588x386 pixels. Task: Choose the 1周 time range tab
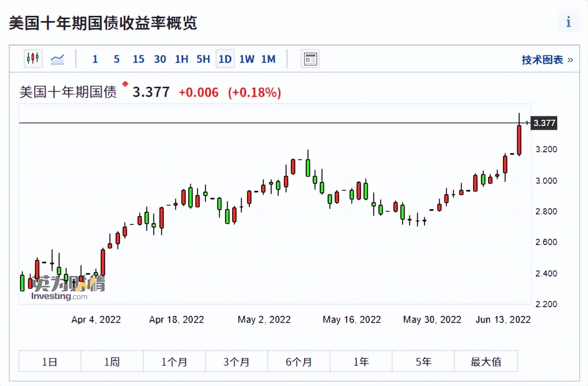pos(112,361)
